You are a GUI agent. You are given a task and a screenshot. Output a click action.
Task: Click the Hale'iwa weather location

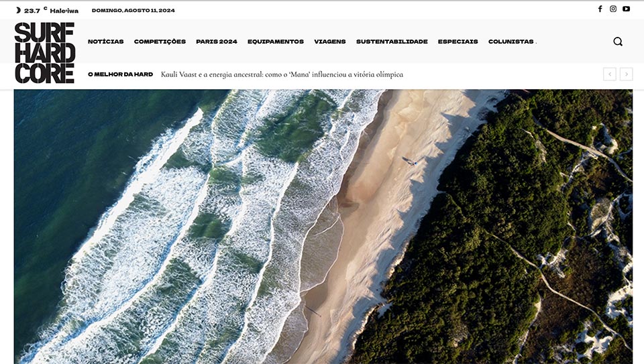click(x=64, y=11)
